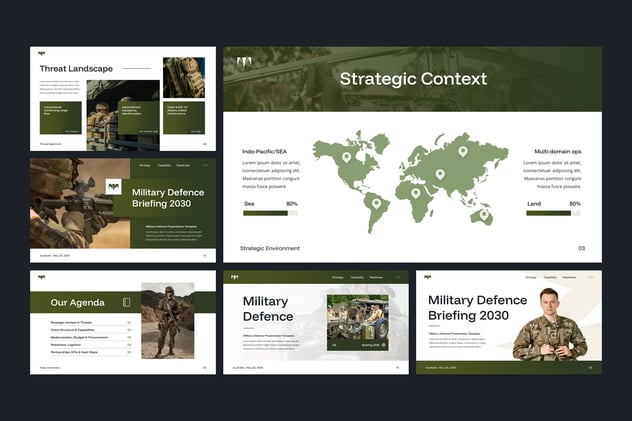Click the map pin over Africa
Image resolution: width=632 pixels, height=421 pixels.
click(415, 193)
